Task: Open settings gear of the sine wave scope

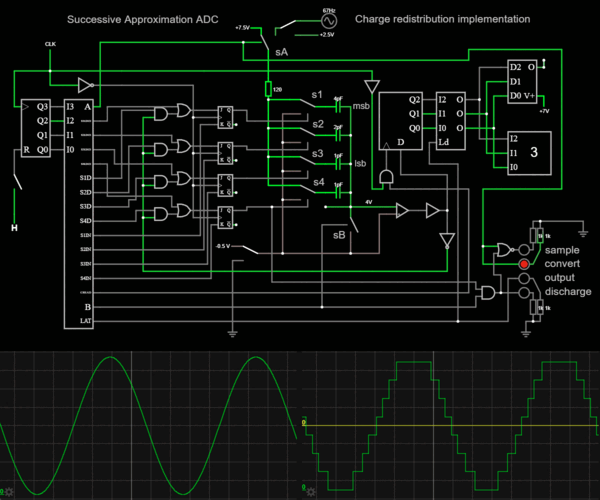Action: pyautogui.click(x=8, y=492)
